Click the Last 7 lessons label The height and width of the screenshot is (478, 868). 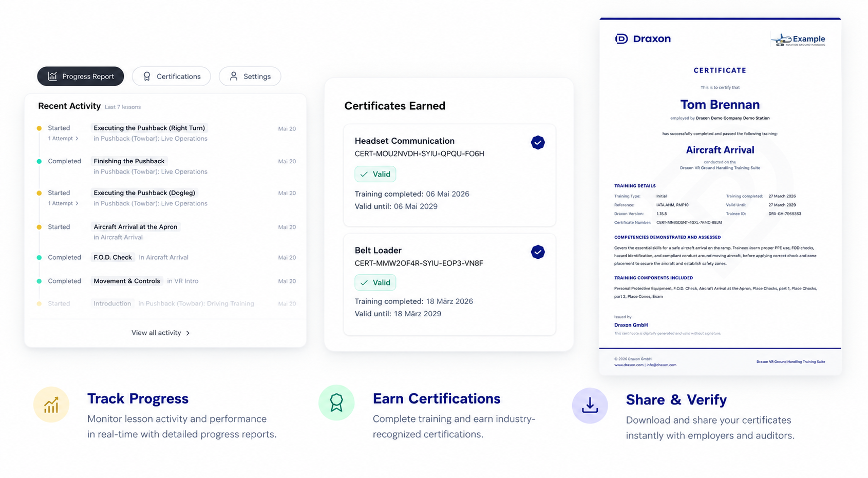point(123,107)
